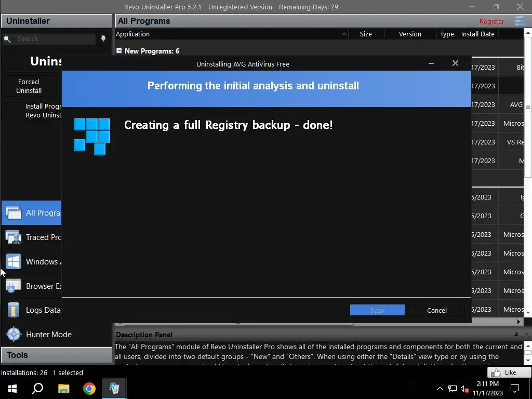
Task: Close the Description Panel
Action: pos(526,335)
